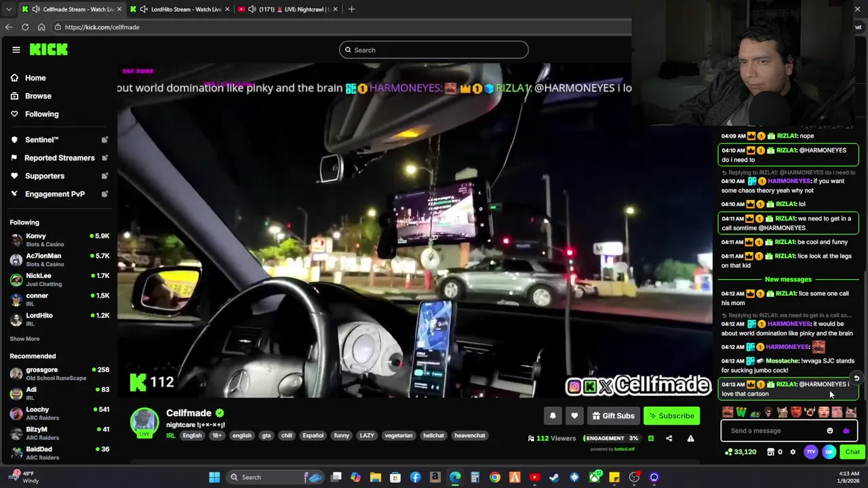Mute the Cellfmade Stream tab audio
The height and width of the screenshot is (488, 868).
pyautogui.click(x=36, y=9)
